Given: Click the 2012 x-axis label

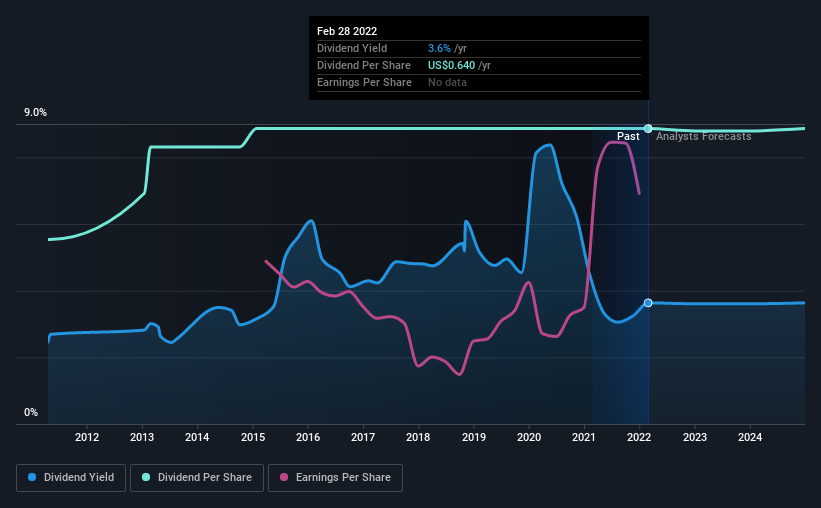Looking at the screenshot, I should pos(87,437).
